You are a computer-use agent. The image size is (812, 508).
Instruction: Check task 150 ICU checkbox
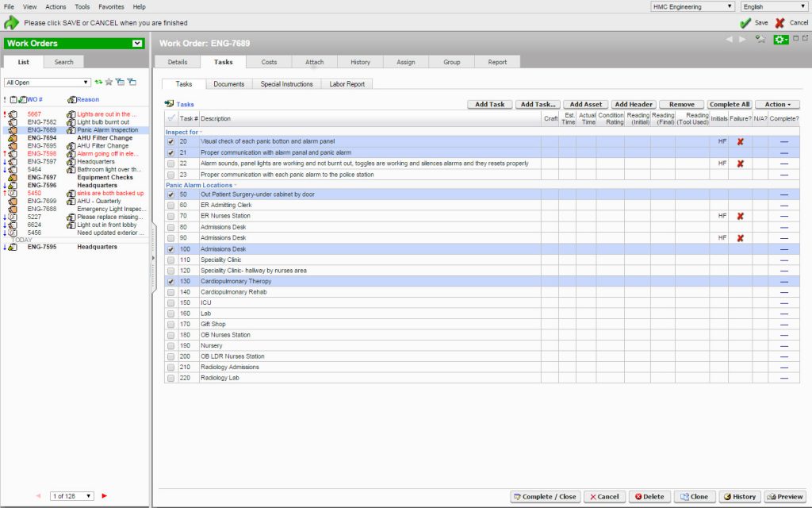tap(171, 302)
